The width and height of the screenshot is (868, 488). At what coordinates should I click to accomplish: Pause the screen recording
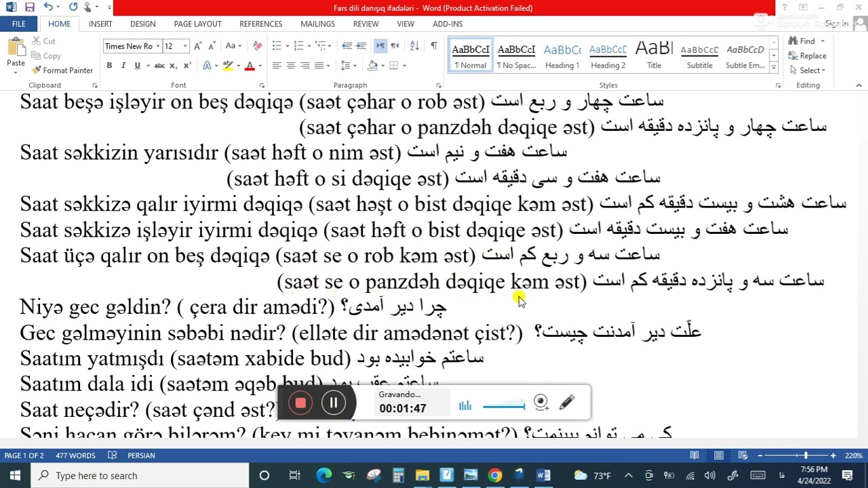point(334,403)
